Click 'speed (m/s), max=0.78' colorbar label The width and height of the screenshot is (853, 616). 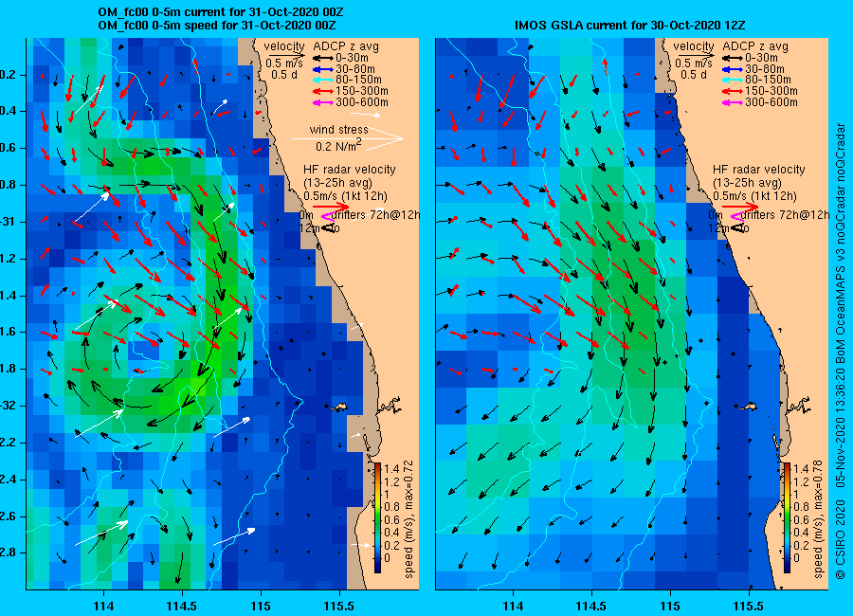pos(818,519)
